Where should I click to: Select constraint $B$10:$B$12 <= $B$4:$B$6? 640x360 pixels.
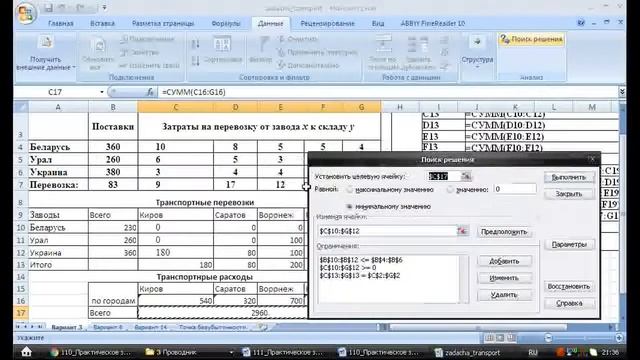click(x=361, y=260)
